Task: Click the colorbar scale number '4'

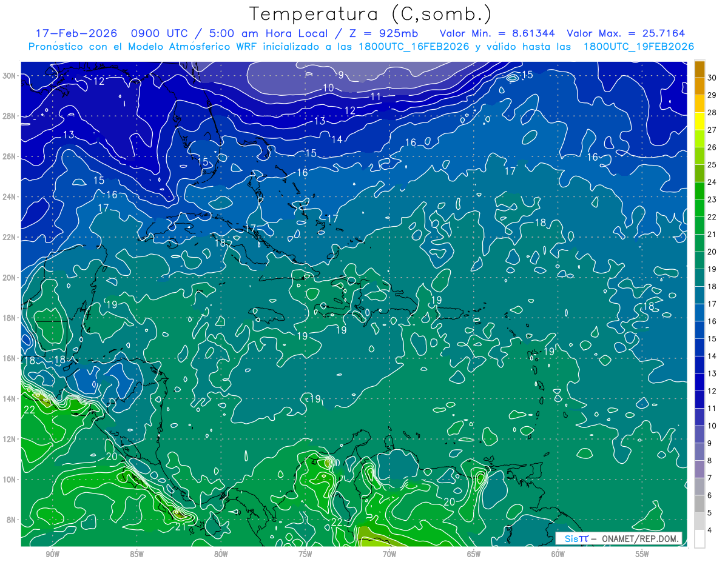Action: click(x=710, y=530)
